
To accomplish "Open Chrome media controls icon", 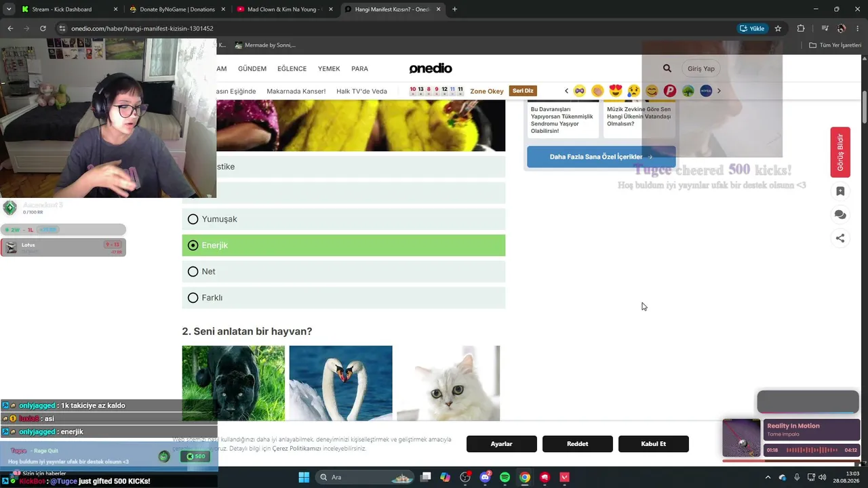I will [825, 28].
